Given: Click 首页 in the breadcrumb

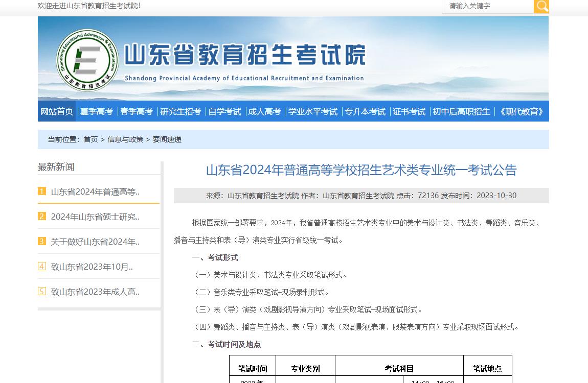Looking at the screenshot, I should (x=91, y=139).
